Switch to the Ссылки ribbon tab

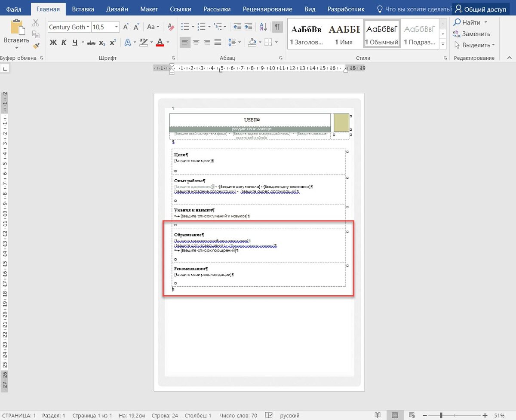[181, 9]
